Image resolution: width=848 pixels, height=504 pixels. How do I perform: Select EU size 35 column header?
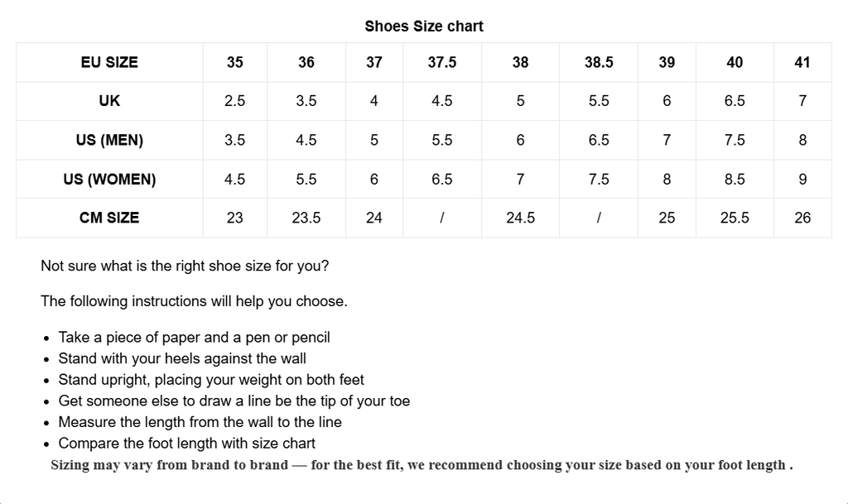[x=235, y=62]
